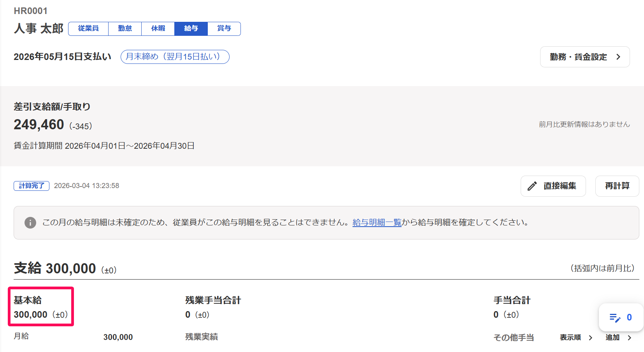The width and height of the screenshot is (644, 352).
Task: Open 勤務・賃金設定 button
Action: click(585, 57)
